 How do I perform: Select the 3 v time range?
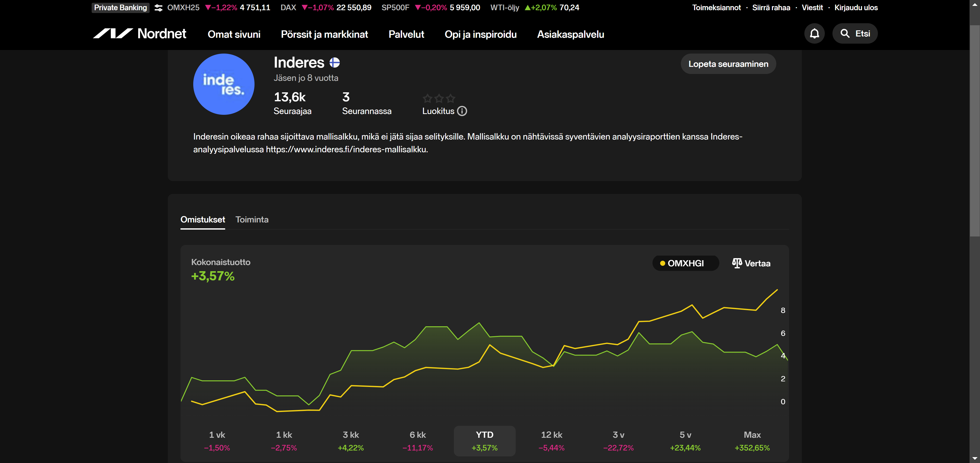(x=619, y=441)
